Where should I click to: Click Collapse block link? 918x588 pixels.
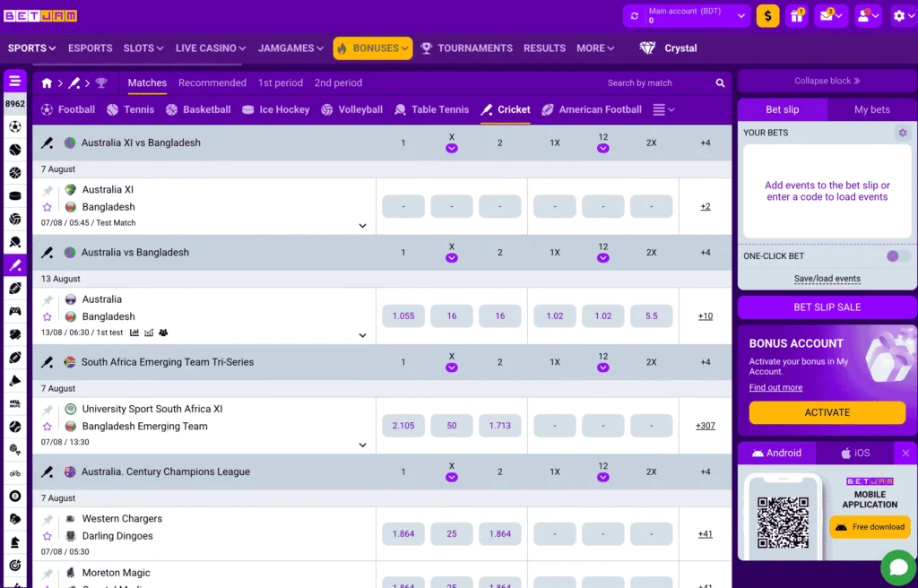tap(827, 81)
